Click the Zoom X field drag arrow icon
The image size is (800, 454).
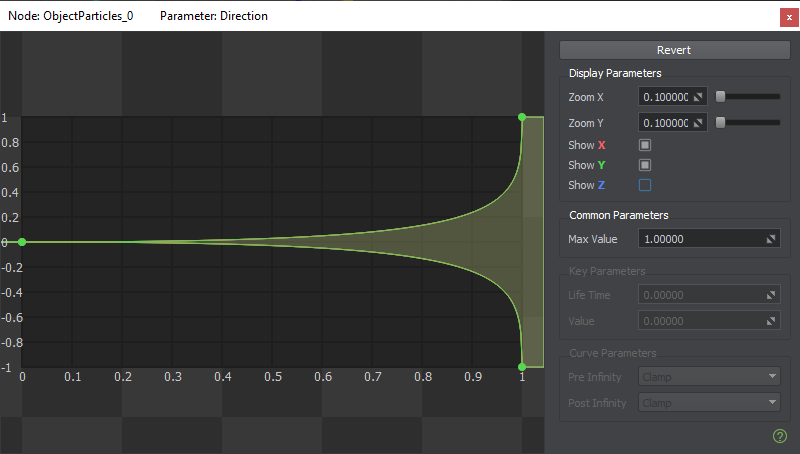pyautogui.click(x=699, y=97)
